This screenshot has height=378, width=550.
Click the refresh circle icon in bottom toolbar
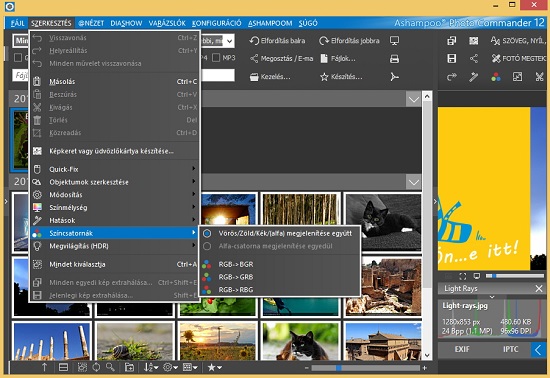pos(96,367)
